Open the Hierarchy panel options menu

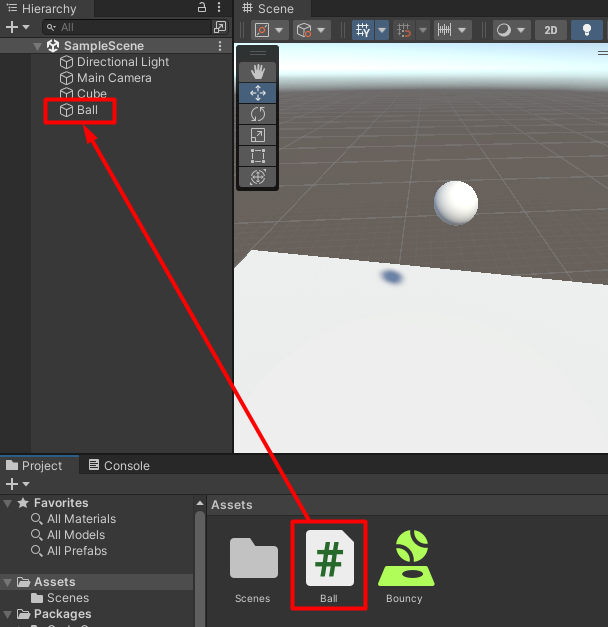219,7
